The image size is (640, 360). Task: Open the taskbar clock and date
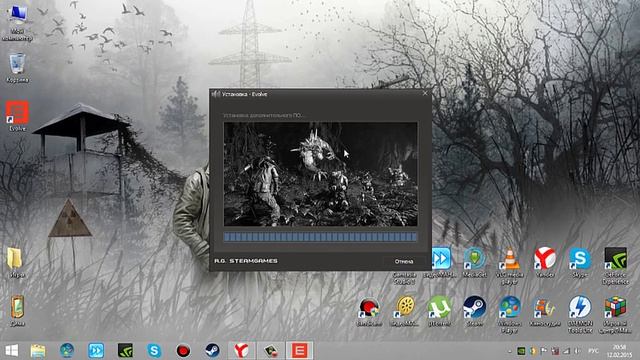619,351
